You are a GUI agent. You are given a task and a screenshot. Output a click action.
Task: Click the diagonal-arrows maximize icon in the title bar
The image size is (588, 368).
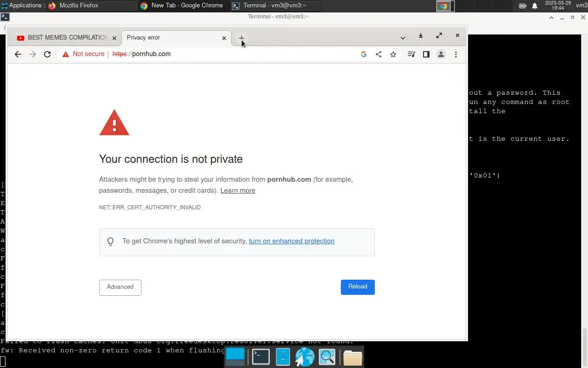pyautogui.click(x=439, y=35)
